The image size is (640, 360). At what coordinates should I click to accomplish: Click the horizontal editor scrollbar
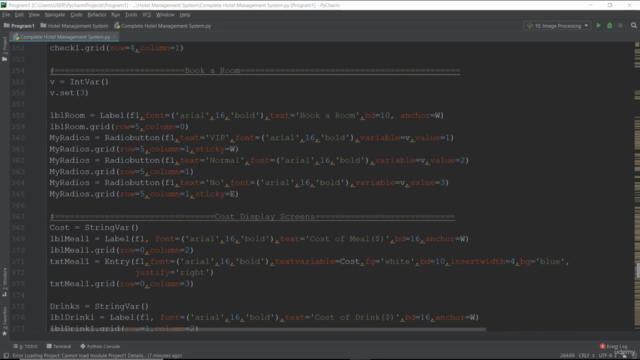point(267,329)
